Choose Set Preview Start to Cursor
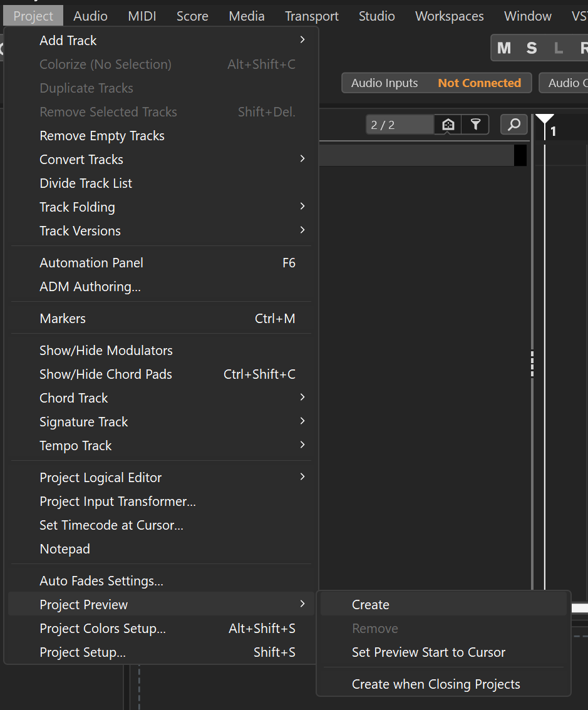The width and height of the screenshot is (588, 710). [428, 652]
